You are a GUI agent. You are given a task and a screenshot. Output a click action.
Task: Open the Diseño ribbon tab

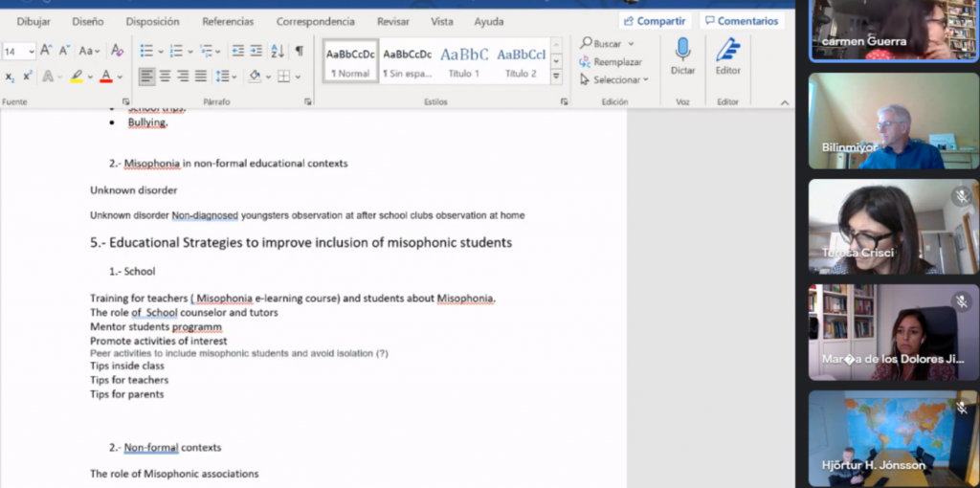88,22
